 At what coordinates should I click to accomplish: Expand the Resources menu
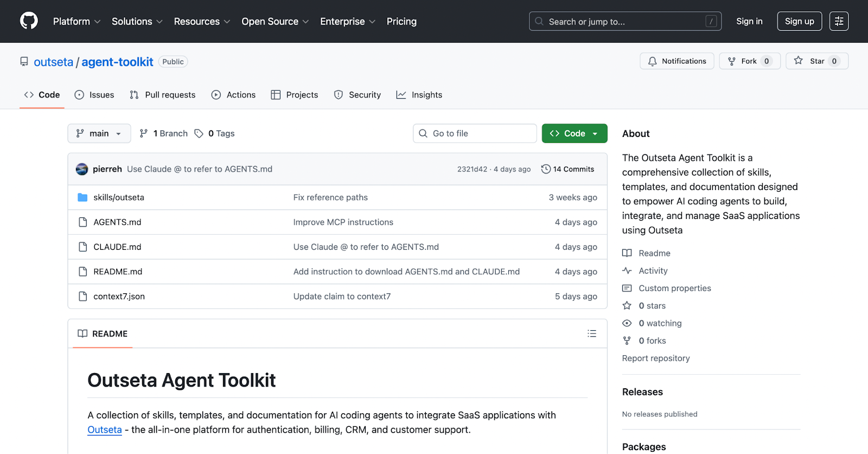point(202,21)
